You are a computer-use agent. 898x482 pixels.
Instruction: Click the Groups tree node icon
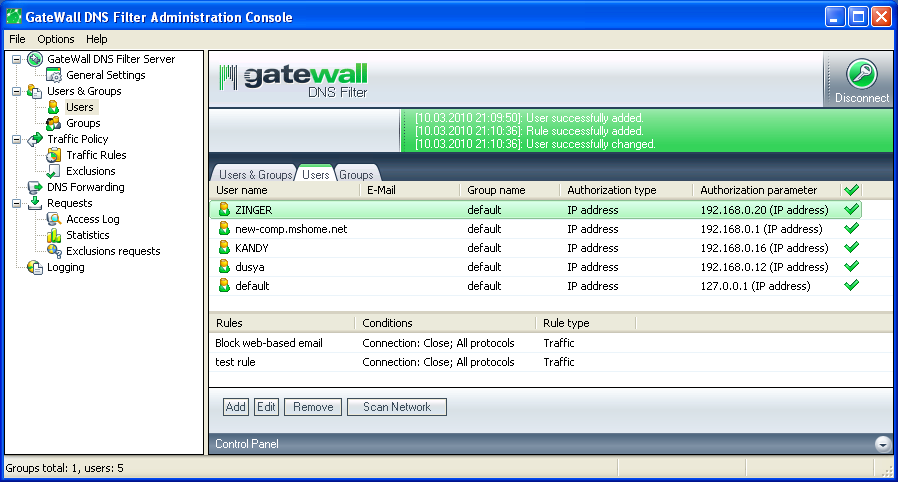click(54, 123)
